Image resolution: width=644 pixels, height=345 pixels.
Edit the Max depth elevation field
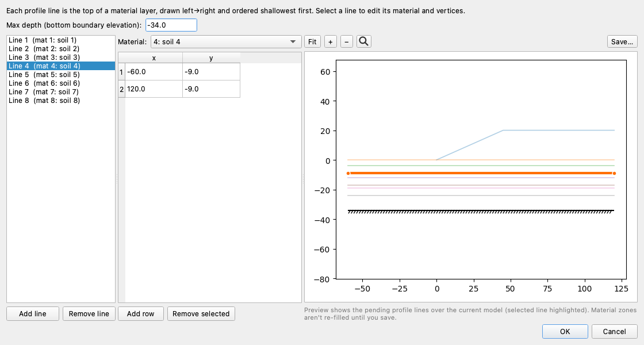tap(171, 25)
